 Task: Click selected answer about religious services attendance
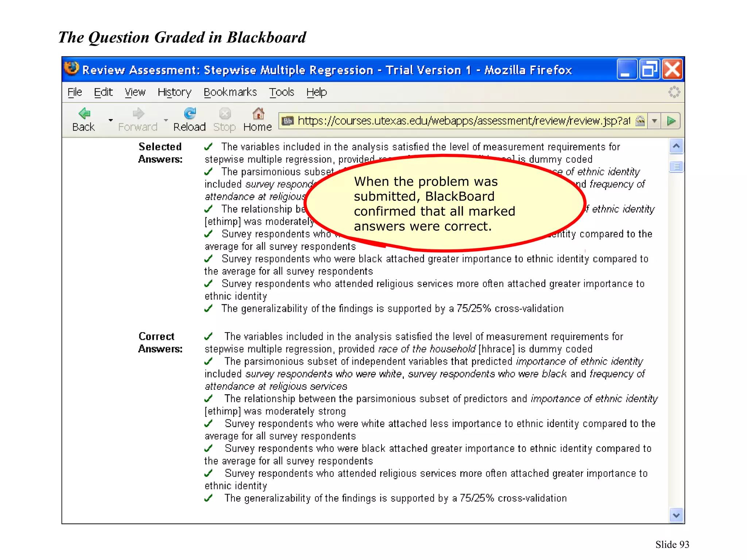(425, 289)
